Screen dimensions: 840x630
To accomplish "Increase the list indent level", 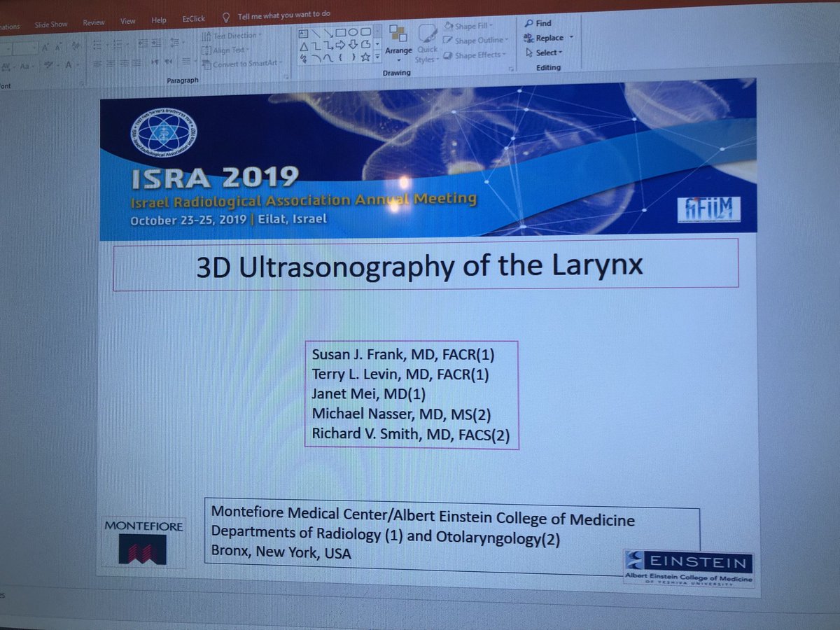I will point(156,43).
